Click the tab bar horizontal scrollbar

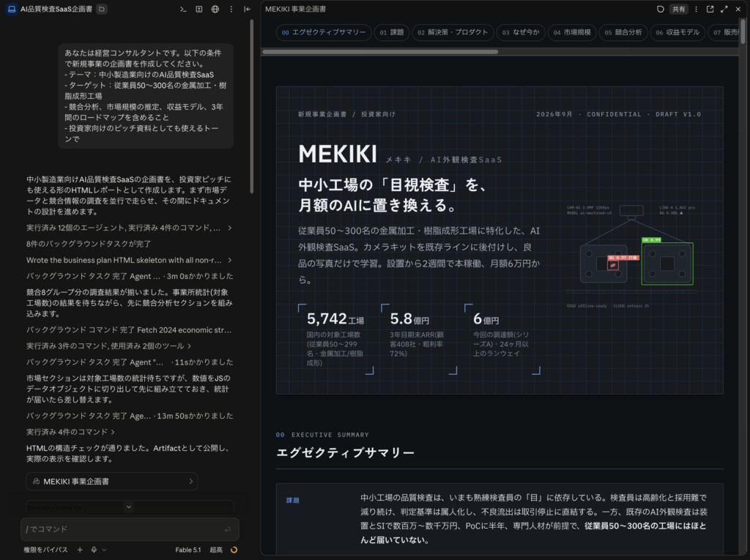click(380, 52)
